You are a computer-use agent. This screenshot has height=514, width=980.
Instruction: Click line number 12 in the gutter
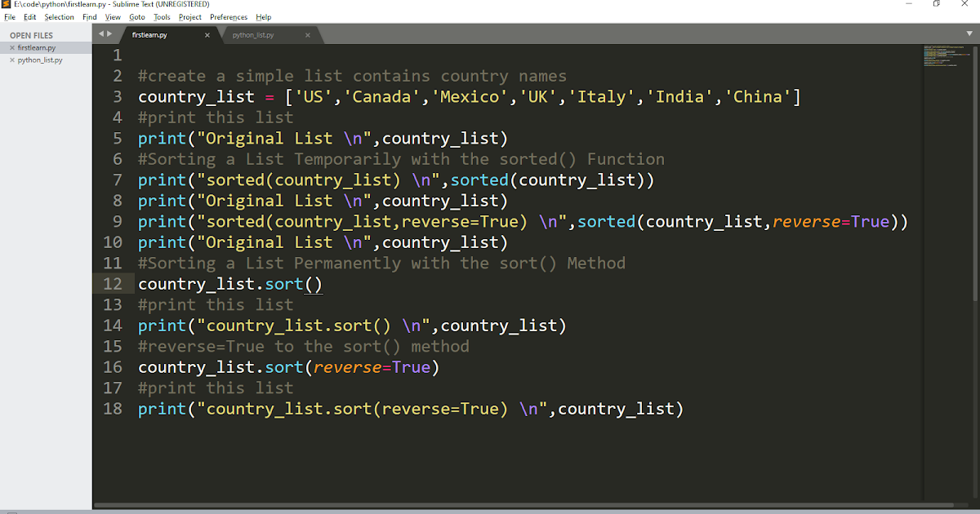(112, 283)
